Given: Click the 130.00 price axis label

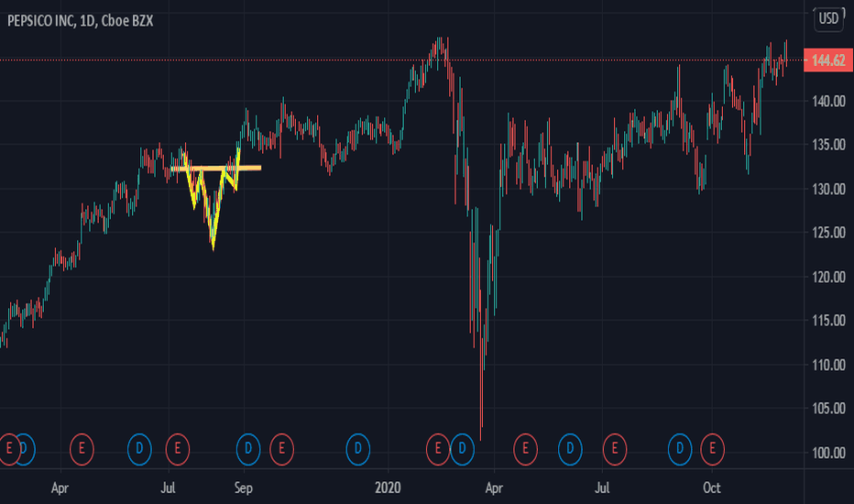Looking at the screenshot, I should [x=828, y=189].
